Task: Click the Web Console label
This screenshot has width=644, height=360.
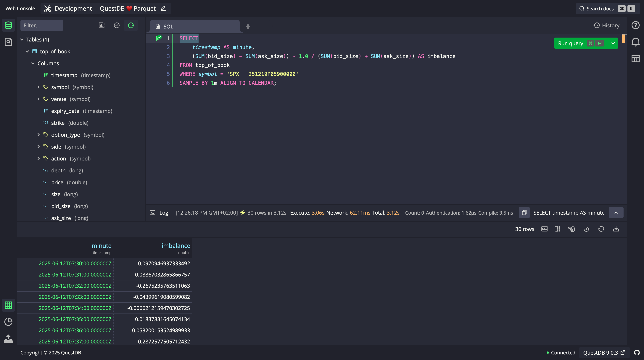Action: pos(20,9)
